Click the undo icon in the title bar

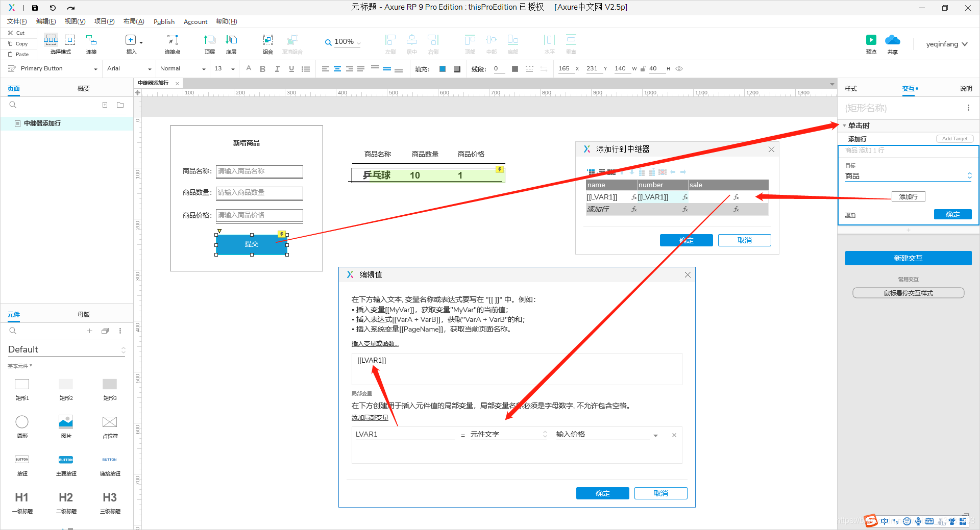(x=53, y=8)
